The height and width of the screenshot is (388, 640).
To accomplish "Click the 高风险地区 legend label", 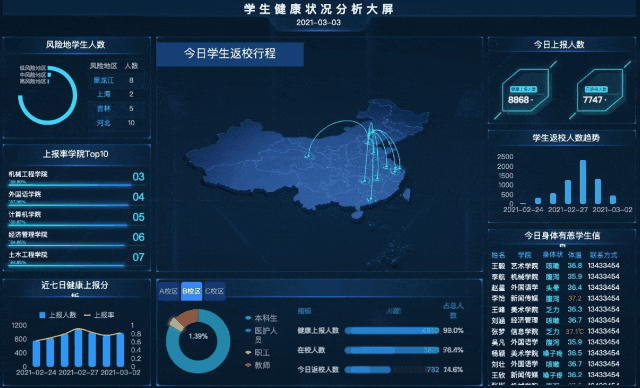I will pos(33,81).
